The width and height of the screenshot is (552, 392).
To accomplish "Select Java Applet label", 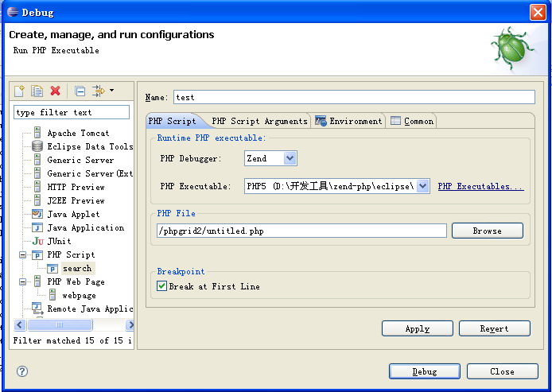I will tap(73, 214).
